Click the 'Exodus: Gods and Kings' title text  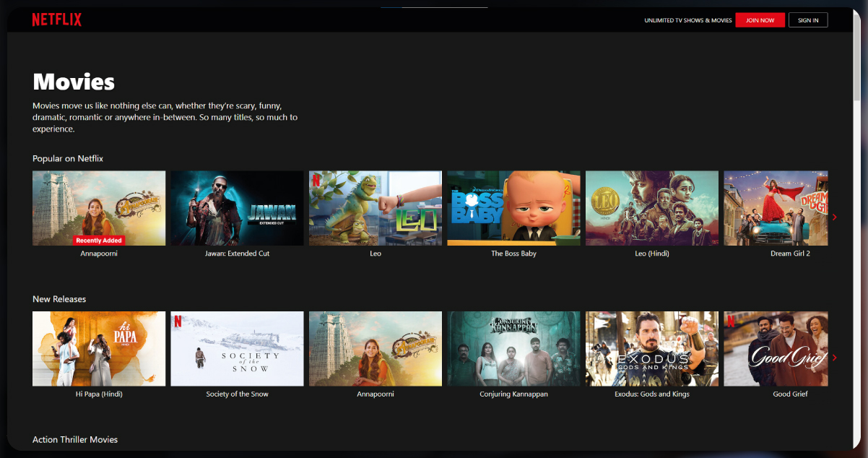coord(652,394)
